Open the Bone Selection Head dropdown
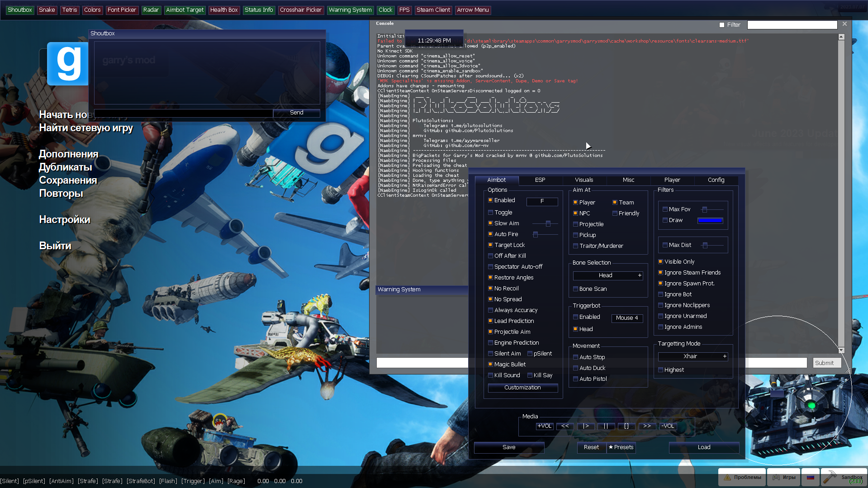 point(607,275)
